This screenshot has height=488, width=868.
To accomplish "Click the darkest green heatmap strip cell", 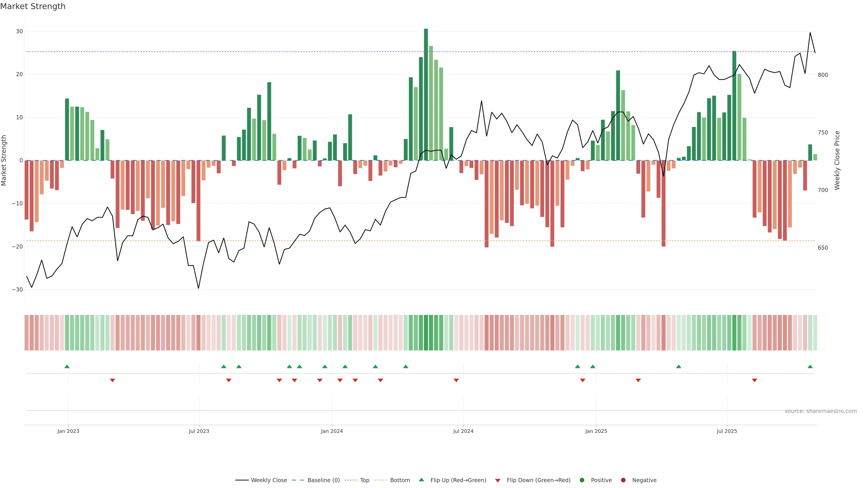I will click(x=426, y=333).
